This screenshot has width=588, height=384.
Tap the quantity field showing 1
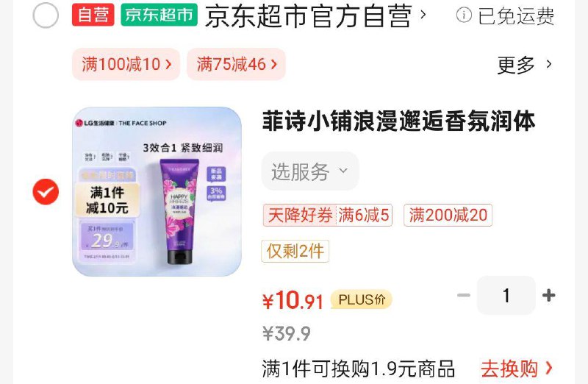(x=506, y=295)
